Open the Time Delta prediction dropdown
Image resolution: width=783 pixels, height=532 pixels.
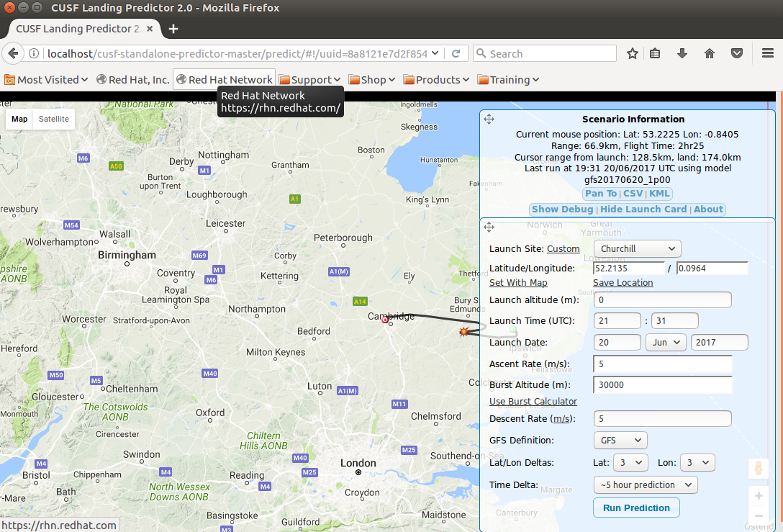[645, 485]
